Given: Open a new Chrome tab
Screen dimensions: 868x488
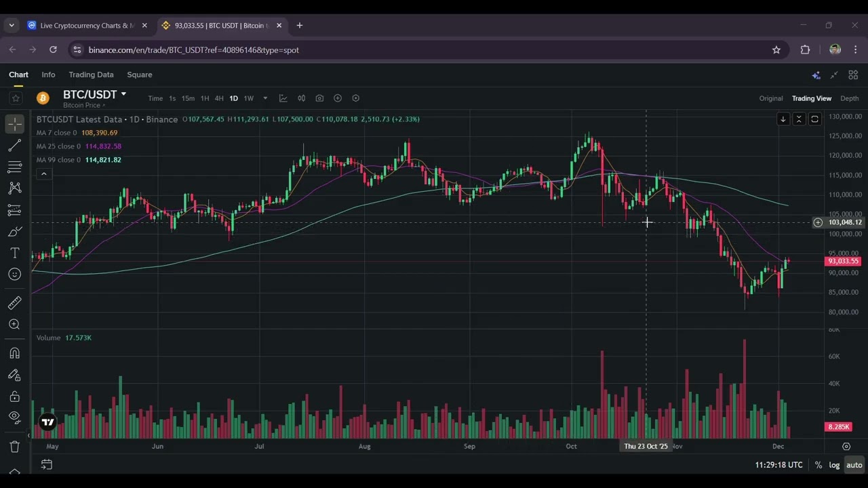Looking at the screenshot, I should click(300, 26).
